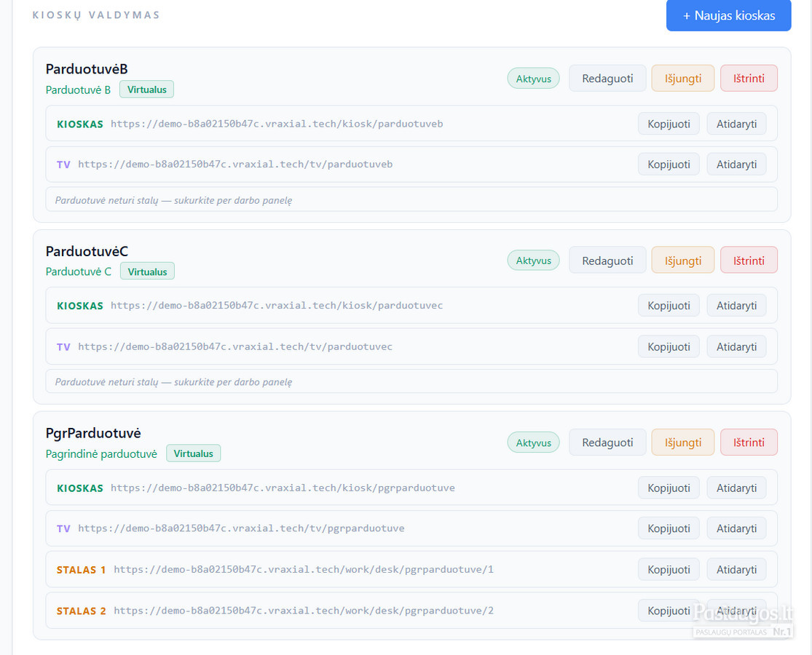
Task: Select the tv/pgrparduotuve URL text
Action: pyautogui.click(x=241, y=528)
